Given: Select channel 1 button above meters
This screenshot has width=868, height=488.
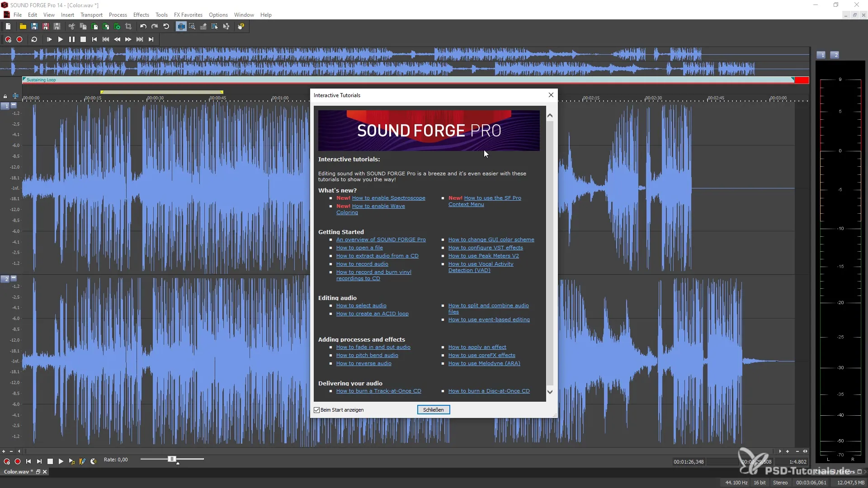Looking at the screenshot, I should [x=822, y=55].
